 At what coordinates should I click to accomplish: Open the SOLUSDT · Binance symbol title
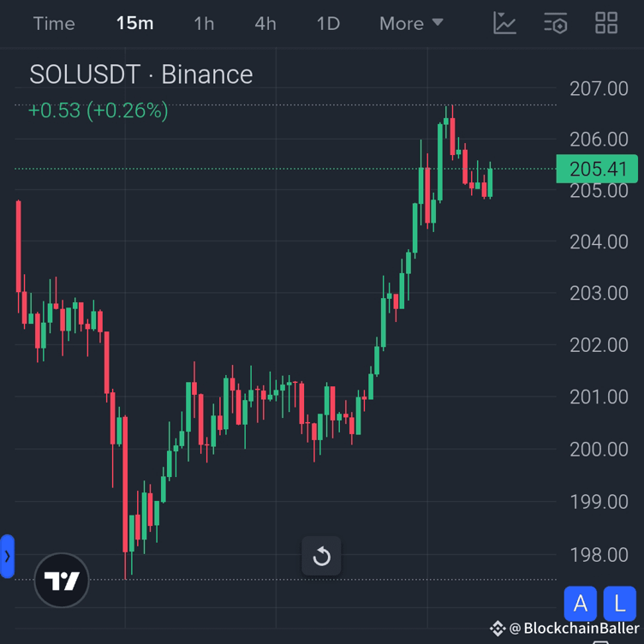(x=141, y=75)
